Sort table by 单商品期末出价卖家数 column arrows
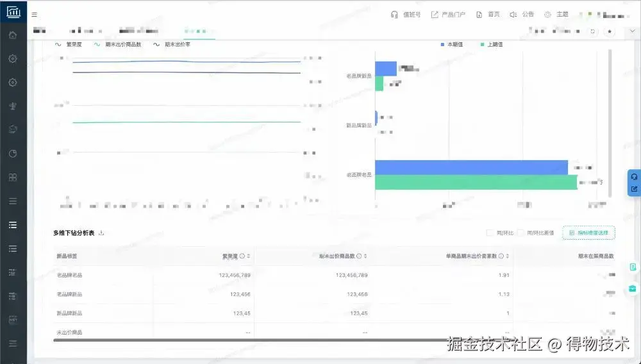Screen dimensions: 641x364 (507, 256)
